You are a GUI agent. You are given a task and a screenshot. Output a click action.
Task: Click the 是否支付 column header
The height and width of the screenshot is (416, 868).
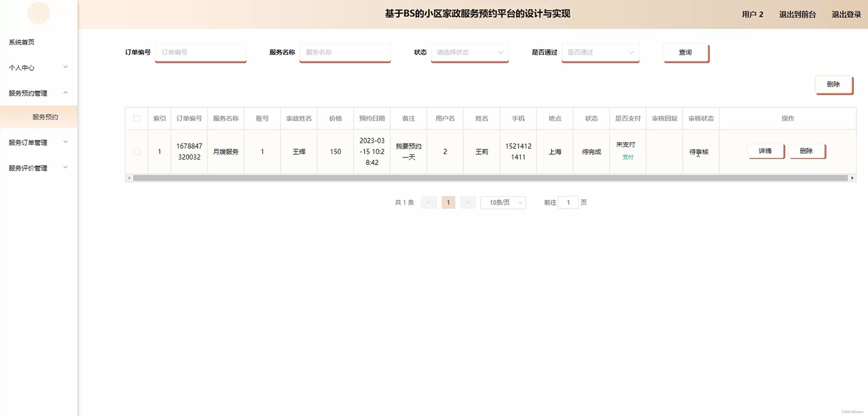(628, 119)
